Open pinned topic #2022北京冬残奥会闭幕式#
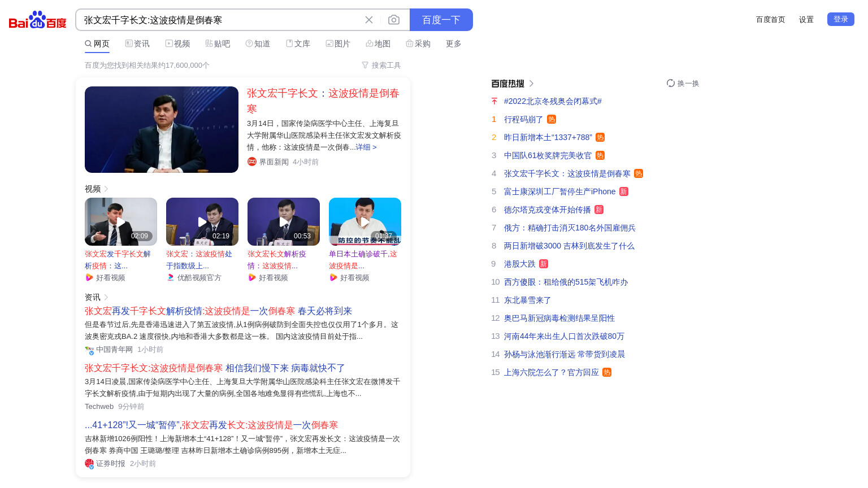The image size is (868, 488). [x=553, y=101]
